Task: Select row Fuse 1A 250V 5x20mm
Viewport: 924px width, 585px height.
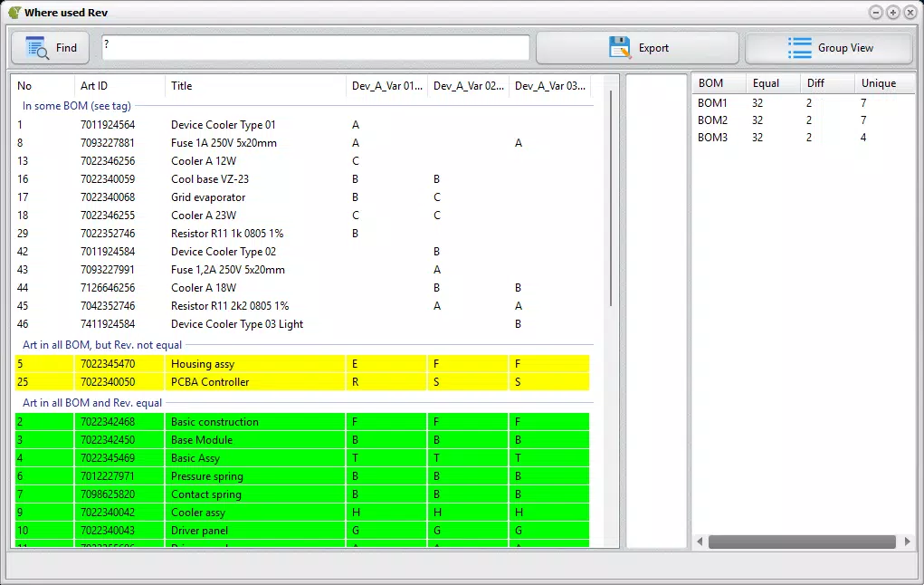Action: pyautogui.click(x=302, y=143)
